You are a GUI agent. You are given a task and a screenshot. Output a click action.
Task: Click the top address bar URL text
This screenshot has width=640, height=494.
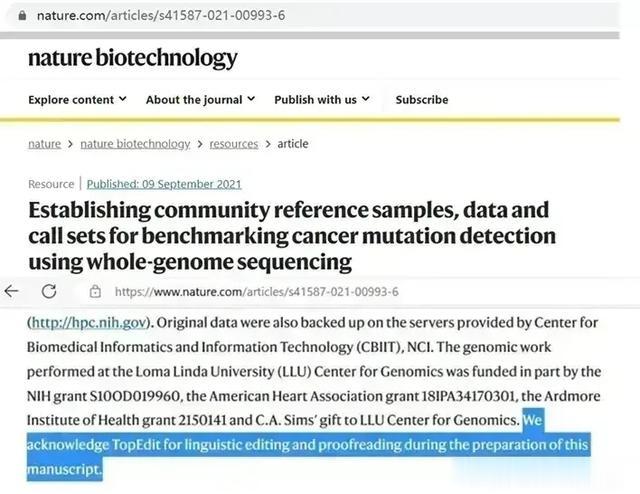(161, 16)
